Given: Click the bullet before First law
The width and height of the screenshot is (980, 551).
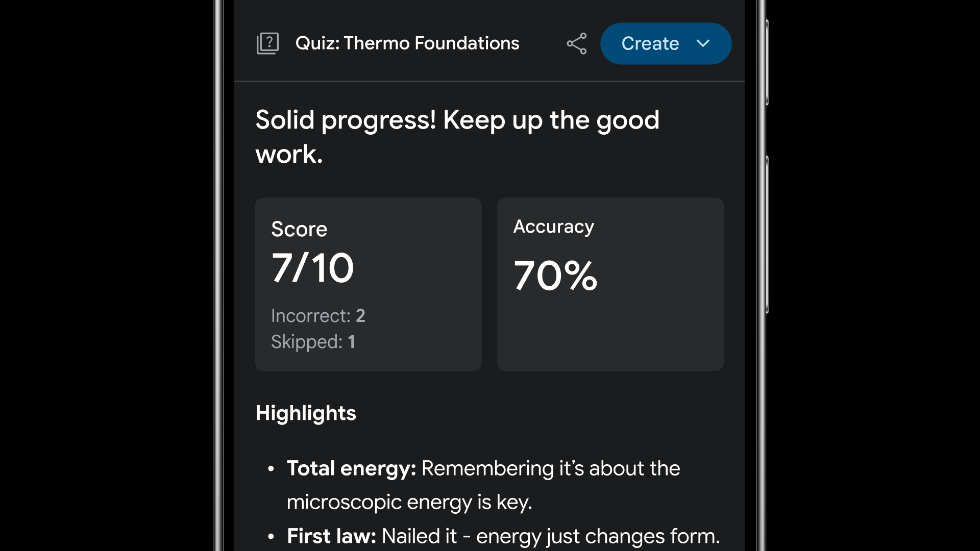Looking at the screenshot, I should pos(271,536).
